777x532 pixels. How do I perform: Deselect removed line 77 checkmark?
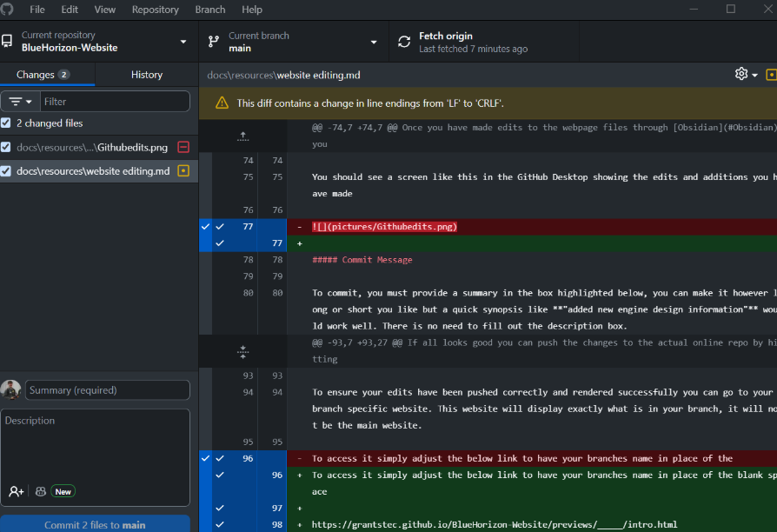tap(220, 227)
